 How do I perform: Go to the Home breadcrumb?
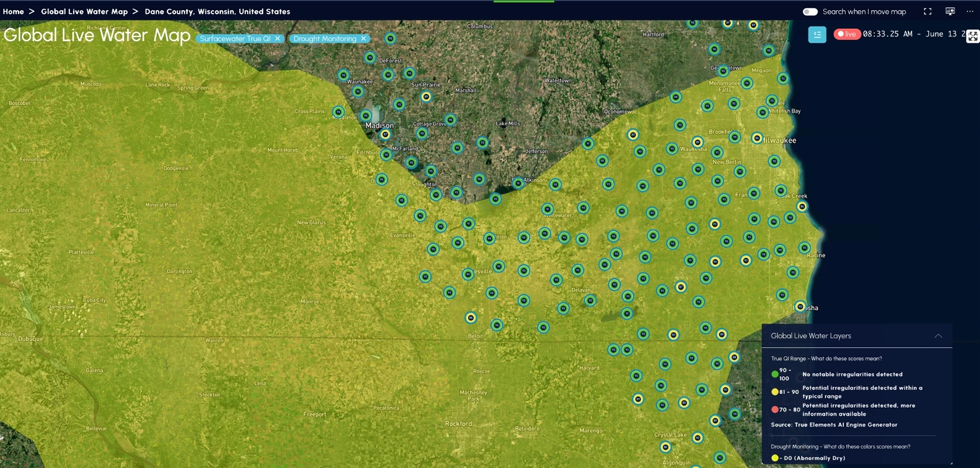(13, 12)
